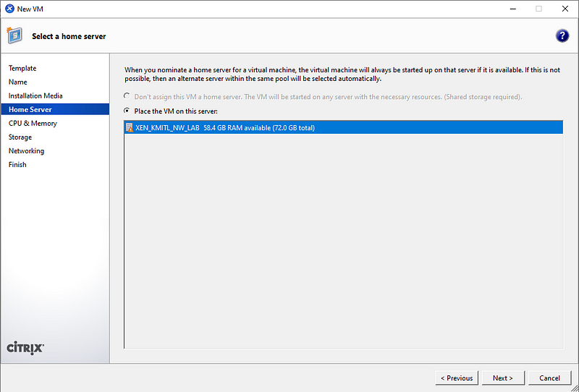Viewport: 579px width, 392px height.
Task: Select 'Don't assign this VM a home server'
Action: (127, 96)
